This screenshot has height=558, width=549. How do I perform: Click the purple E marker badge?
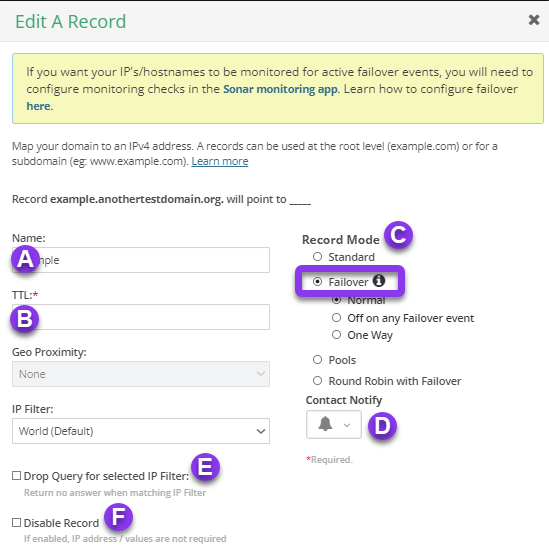(x=205, y=467)
